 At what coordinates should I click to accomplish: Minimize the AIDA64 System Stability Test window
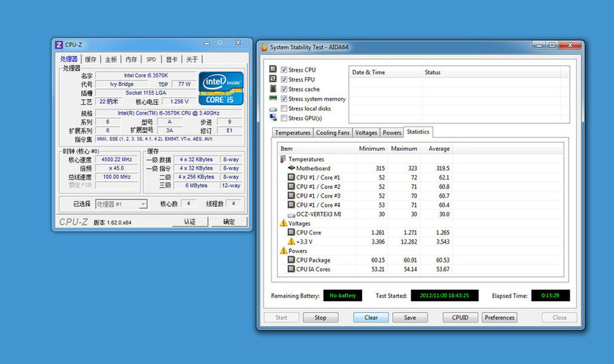pos(538,45)
